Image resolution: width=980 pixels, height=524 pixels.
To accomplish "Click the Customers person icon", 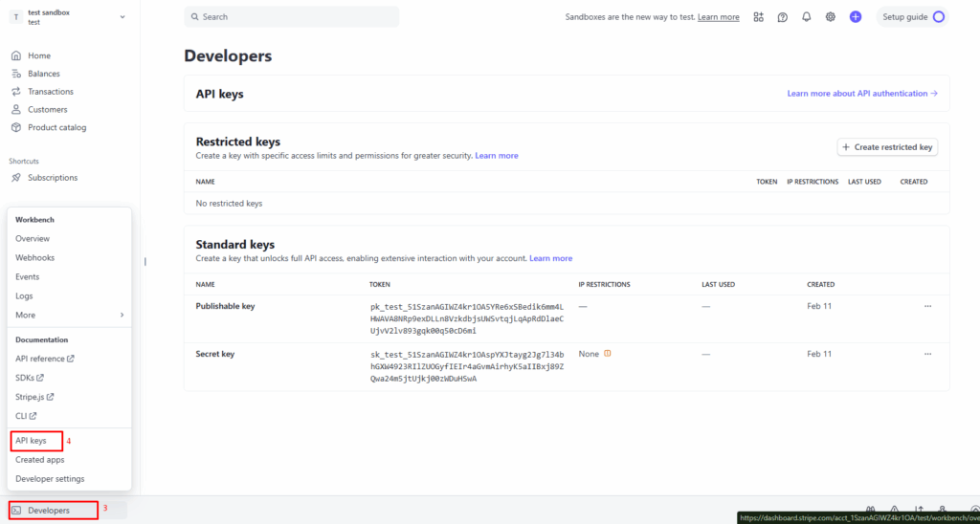I will (x=16, y=110).
